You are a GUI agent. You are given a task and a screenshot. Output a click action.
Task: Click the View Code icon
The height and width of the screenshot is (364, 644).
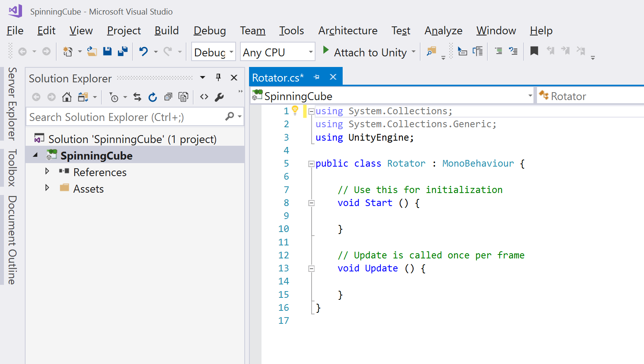(x=204, y=97)
